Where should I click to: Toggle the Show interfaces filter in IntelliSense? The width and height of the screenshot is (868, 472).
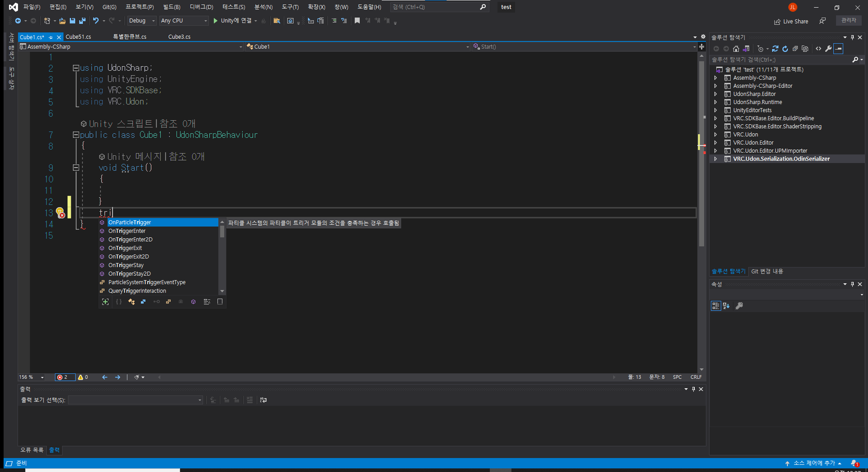click(156, 302)
